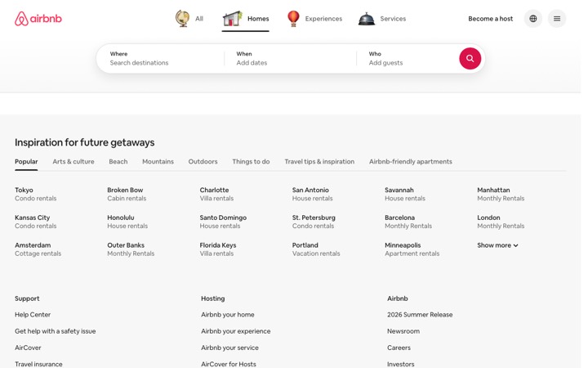Viewport: 588px width, 368px height.
Task: Open the Mountains tab
Action: [158, 161]
